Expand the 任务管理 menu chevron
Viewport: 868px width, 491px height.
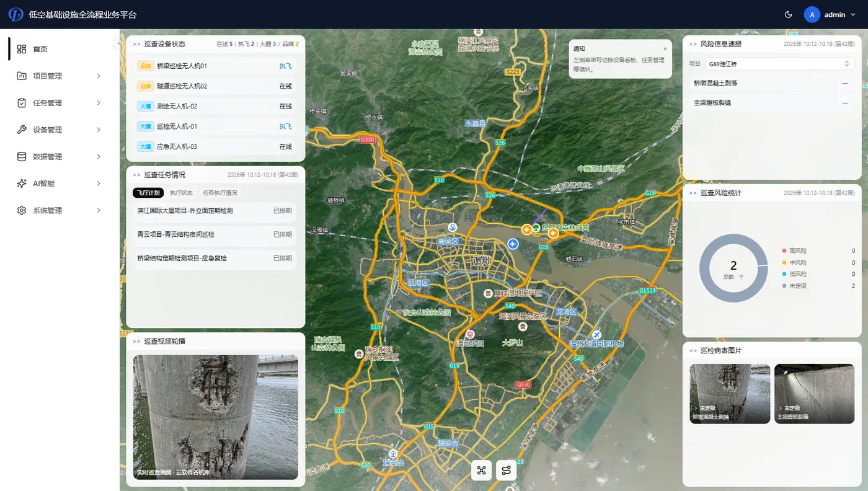[99, 103]
